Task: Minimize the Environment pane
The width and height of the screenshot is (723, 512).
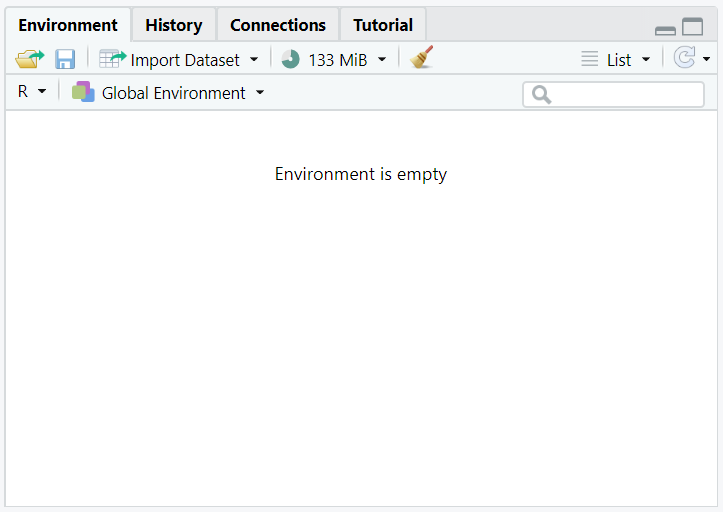Action: pyautogui.click(x=665, y=29)
